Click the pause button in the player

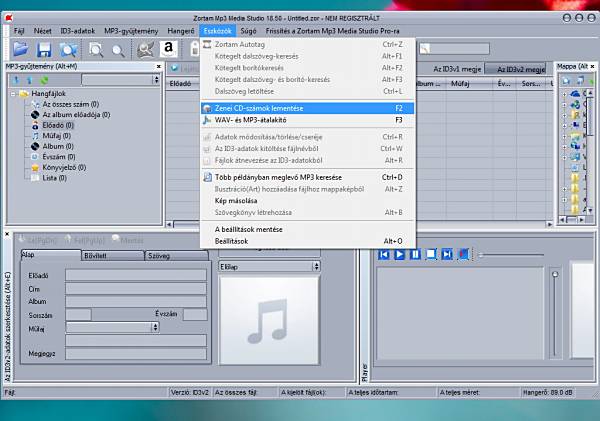(x=415, y=254)
